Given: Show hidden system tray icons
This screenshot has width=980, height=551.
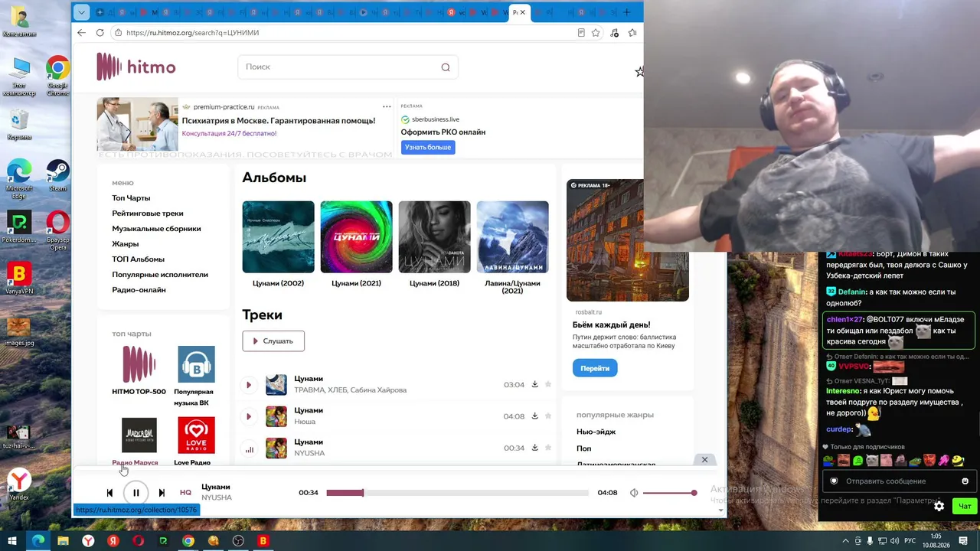Looking at the screenshot, I should tap(845, 541).
